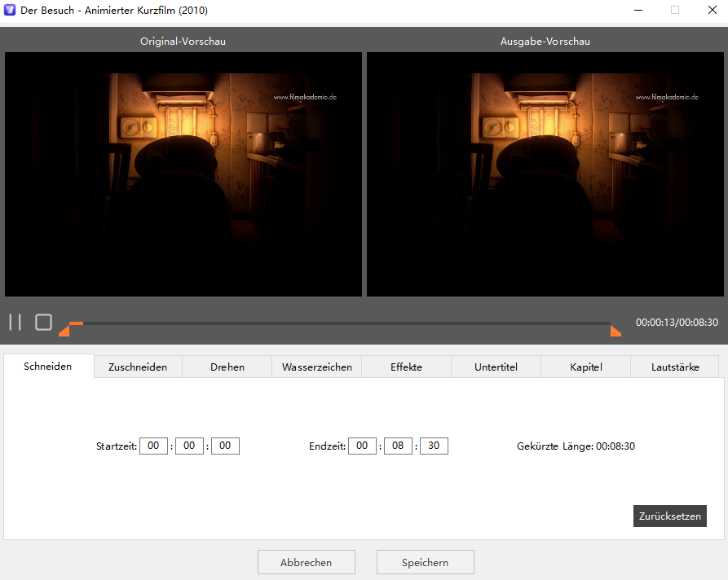Select the Lautstärke tab
Image resolution: width=728 pixels, height=580 pixels.
(674, 367)
